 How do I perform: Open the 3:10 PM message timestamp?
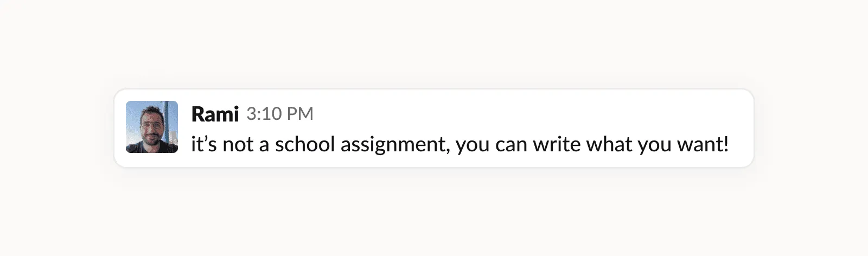(280, 114)
